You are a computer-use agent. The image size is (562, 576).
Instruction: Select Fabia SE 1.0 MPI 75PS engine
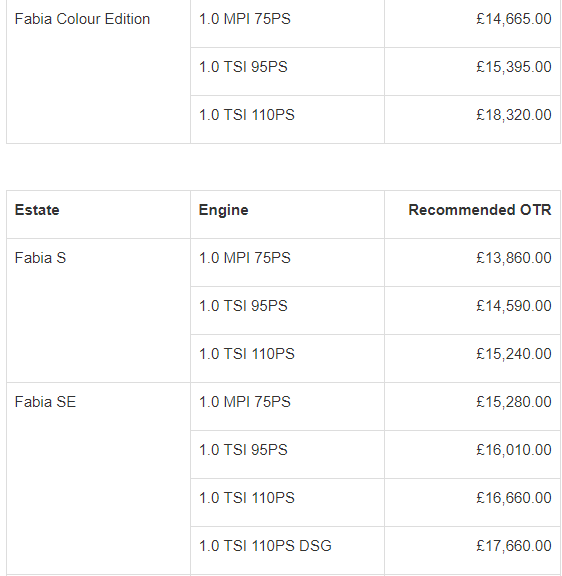(x=245, y=402)
